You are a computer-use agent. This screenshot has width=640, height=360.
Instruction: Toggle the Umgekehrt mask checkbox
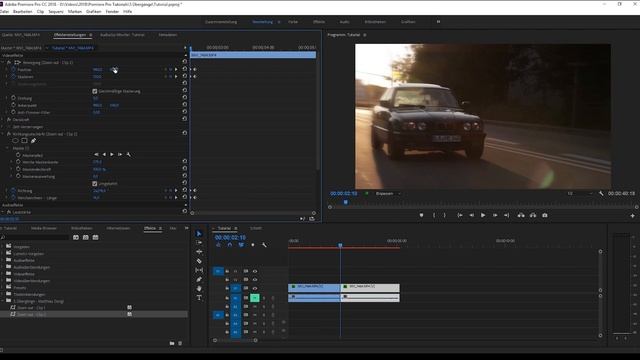coord(95,184)
